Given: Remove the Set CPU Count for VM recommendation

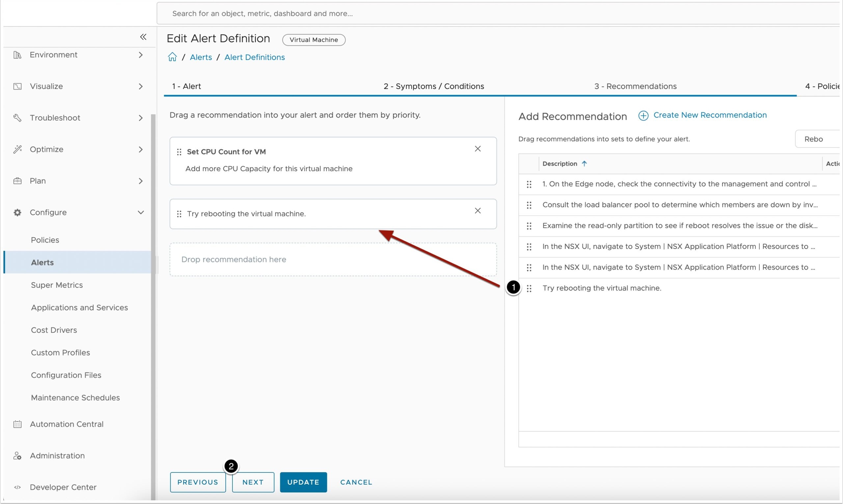Looking at the screenshot, I should point(477,149).
